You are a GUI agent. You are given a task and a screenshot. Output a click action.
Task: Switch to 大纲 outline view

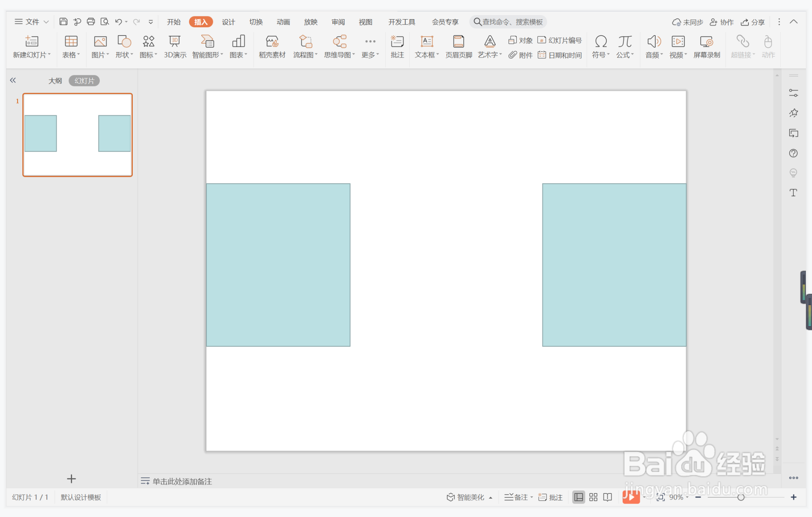pos(55,81)
